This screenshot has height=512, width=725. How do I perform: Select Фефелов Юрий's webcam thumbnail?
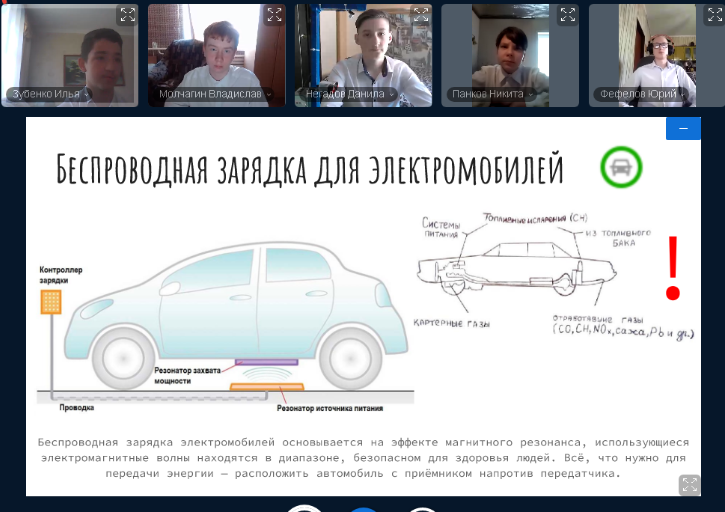tap(656, 50)
